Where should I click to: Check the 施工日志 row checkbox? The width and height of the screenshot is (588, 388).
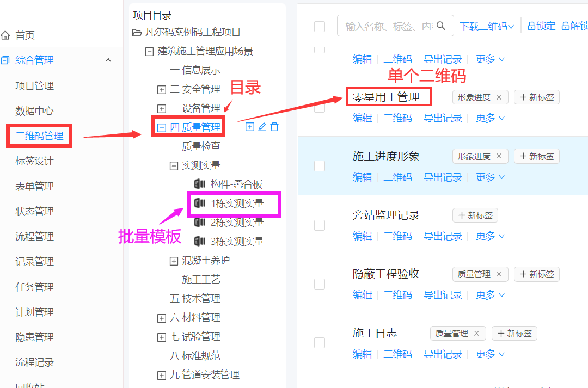(x=320, y=343)
